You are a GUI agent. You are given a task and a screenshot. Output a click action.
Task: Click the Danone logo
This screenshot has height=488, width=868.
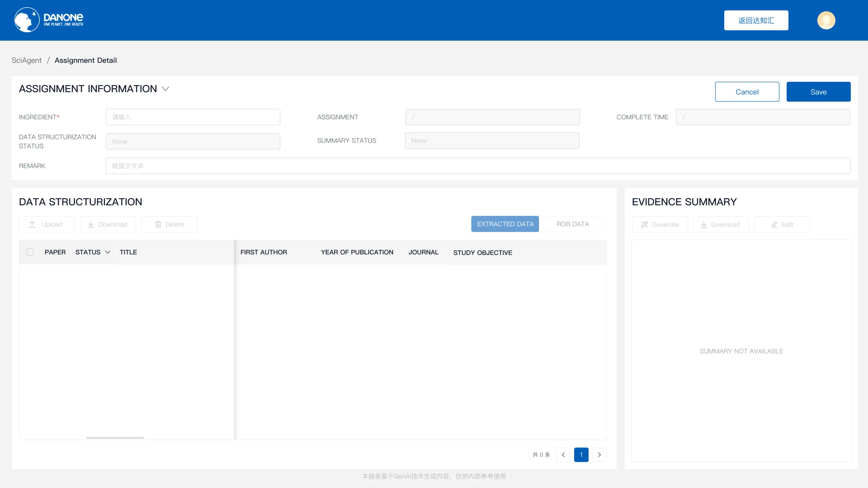click(49, 20)
